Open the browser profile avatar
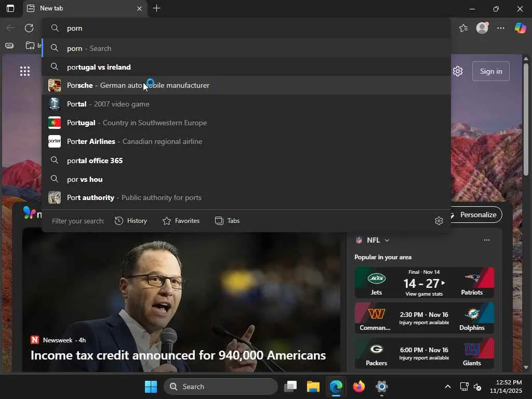Screen dimensions: 532x399 (482, 28)
